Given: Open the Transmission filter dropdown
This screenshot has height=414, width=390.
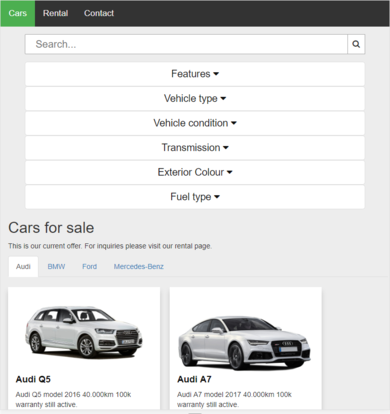Looking at the screenshot, I should point(195,148).
